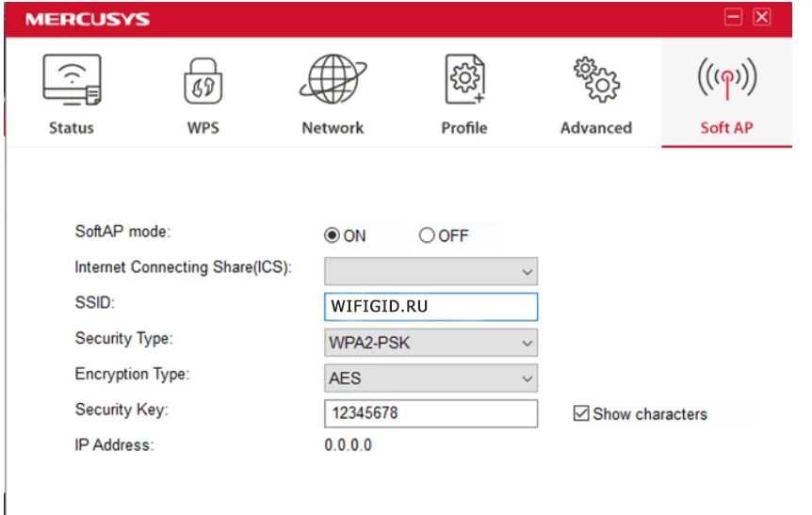
Task: Open the Status monitor icon
Action: (x=72, y=80)
